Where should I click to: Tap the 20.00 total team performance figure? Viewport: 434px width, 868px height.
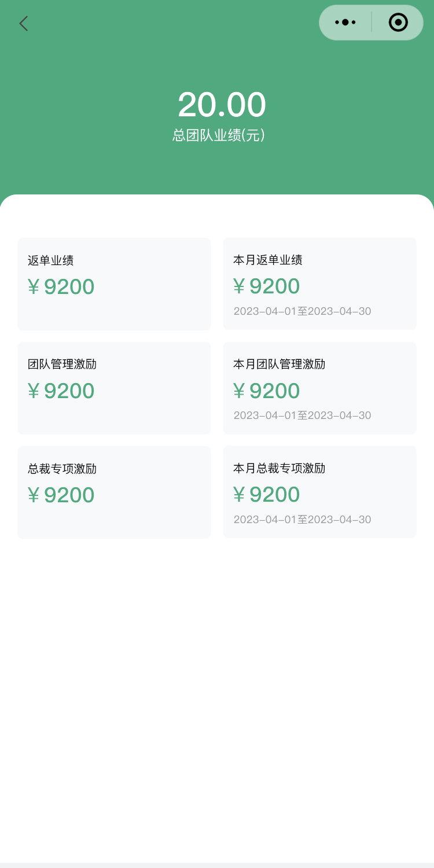[x=222, y=105]
